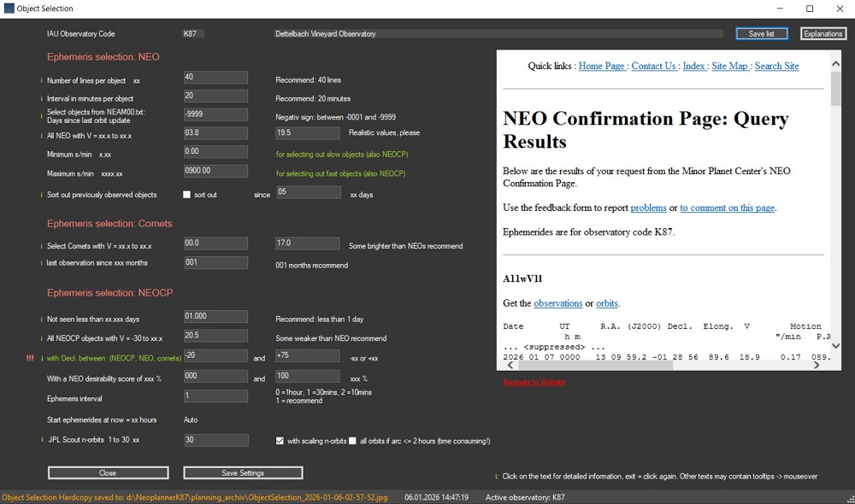Screen dimensions: 855x504
Task: Enable the with scaling n-orbits checkbox
Action: point(279,441)
